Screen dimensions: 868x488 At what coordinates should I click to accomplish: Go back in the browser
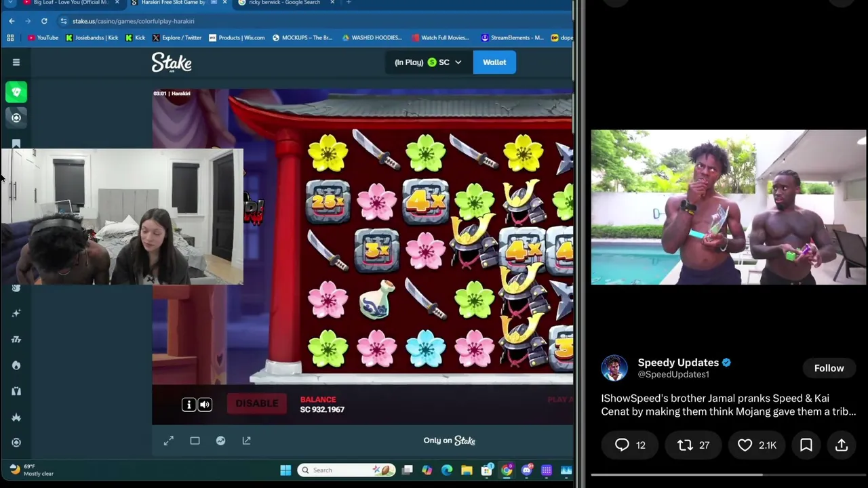[12, 21]
